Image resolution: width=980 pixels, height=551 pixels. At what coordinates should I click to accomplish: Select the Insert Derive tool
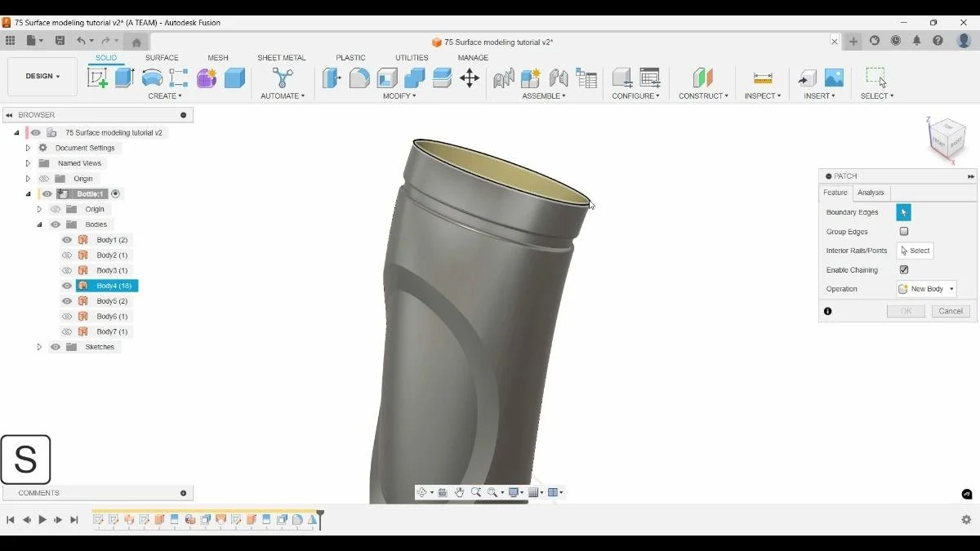coord(807,78)
